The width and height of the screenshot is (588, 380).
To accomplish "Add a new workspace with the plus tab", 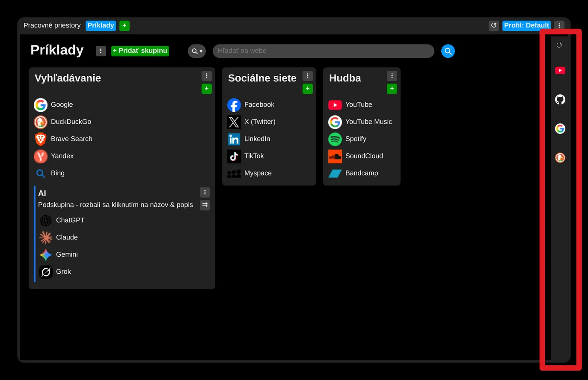I will [124, 25].
